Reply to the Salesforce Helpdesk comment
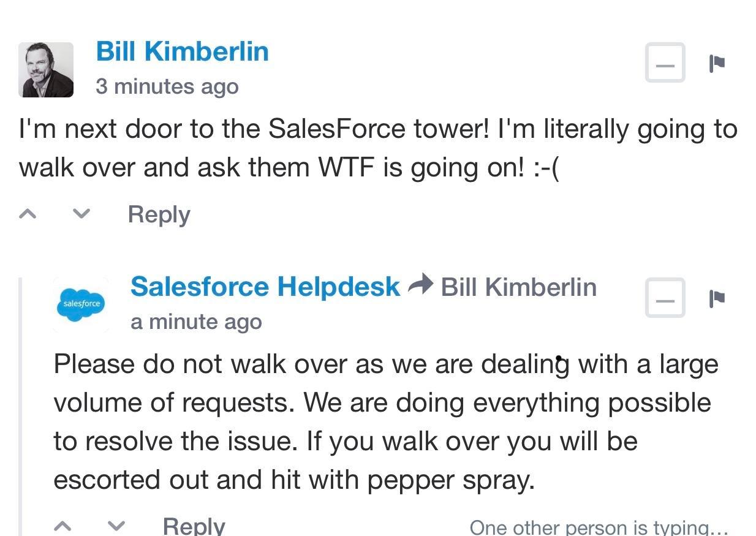756x536 pixels. (194, 526)
